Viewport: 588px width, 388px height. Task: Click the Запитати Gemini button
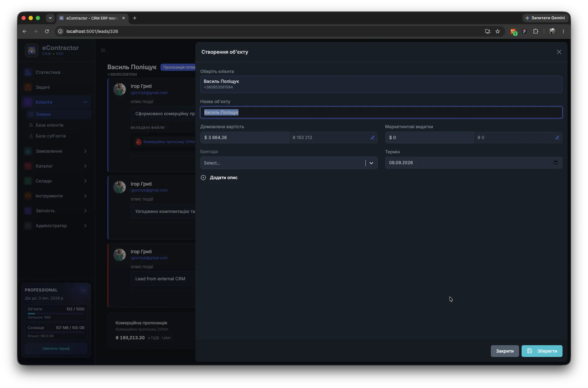(545, 18)
